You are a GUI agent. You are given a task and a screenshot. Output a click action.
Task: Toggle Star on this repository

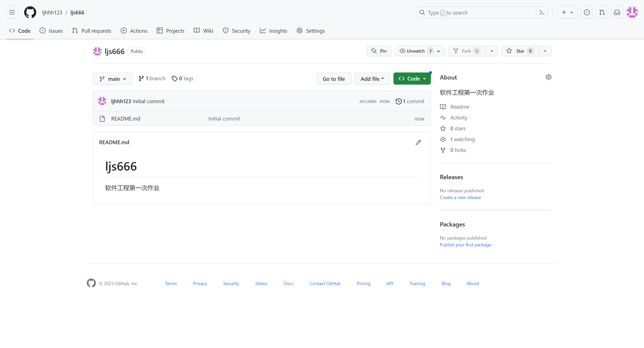click(520, 51)
